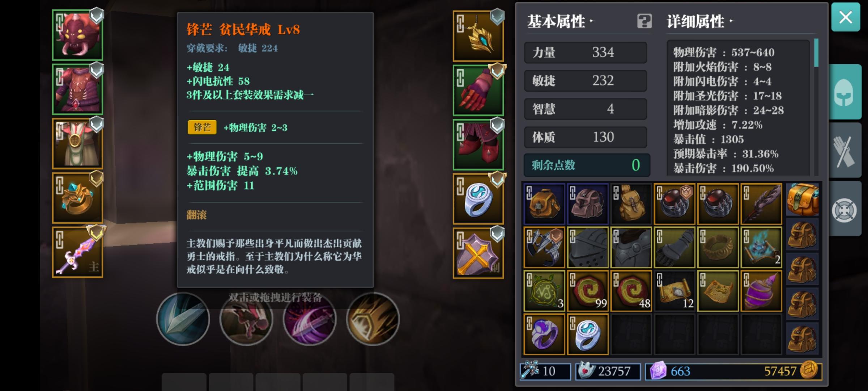Open the orange treasure bag selector

tap(802, 199)
